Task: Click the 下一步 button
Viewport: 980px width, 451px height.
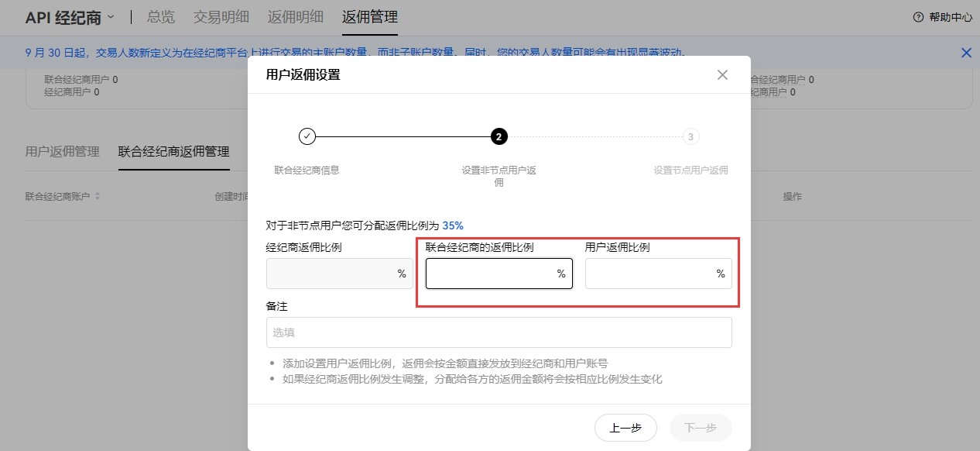Action: (x=700, y=428)
